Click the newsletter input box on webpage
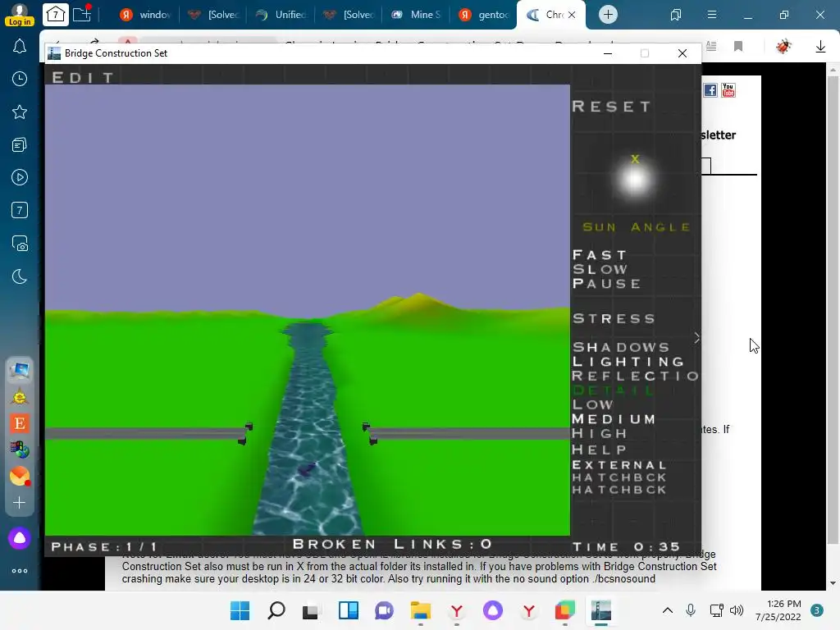The width and height of the screenshot is (840, 630). (x=706, y=166)
